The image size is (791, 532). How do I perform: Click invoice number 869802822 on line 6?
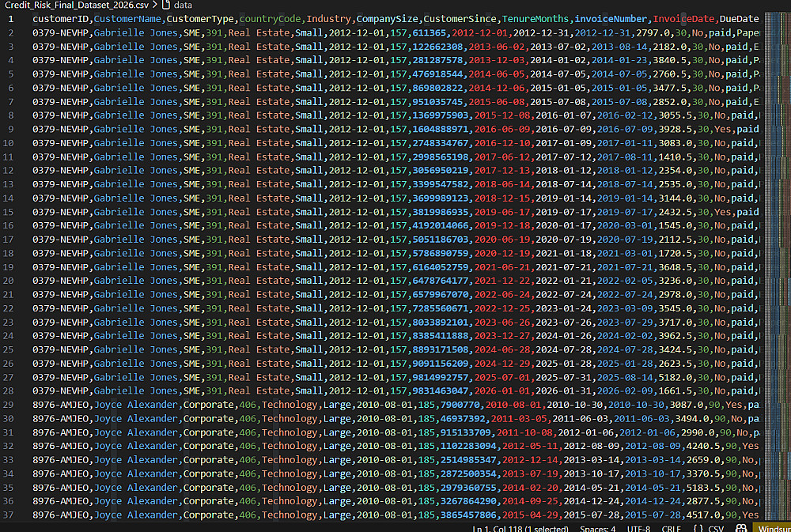click(x=438, y=88)
